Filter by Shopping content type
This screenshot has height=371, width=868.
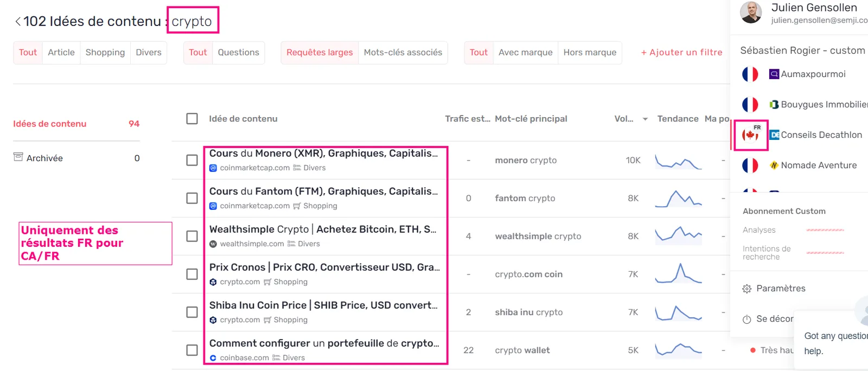pyautogui.click(x=105, y=53)
